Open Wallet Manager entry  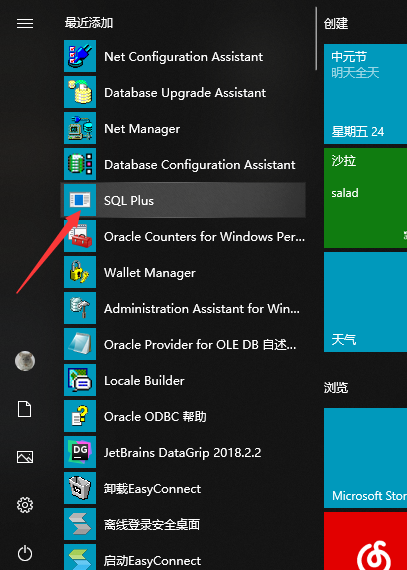(183, 272)
